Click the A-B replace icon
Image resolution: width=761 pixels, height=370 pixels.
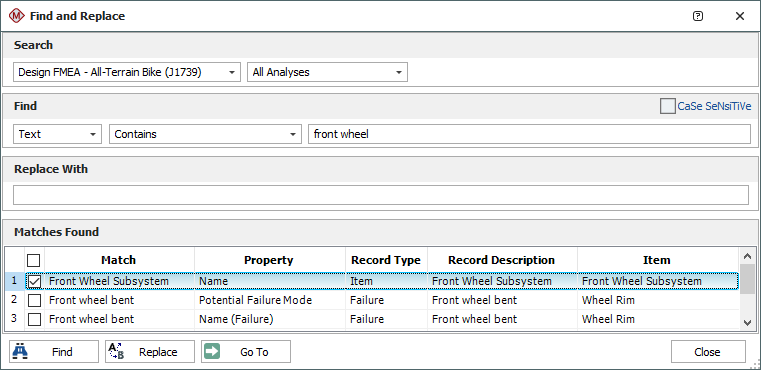click(x=116, y=351)
